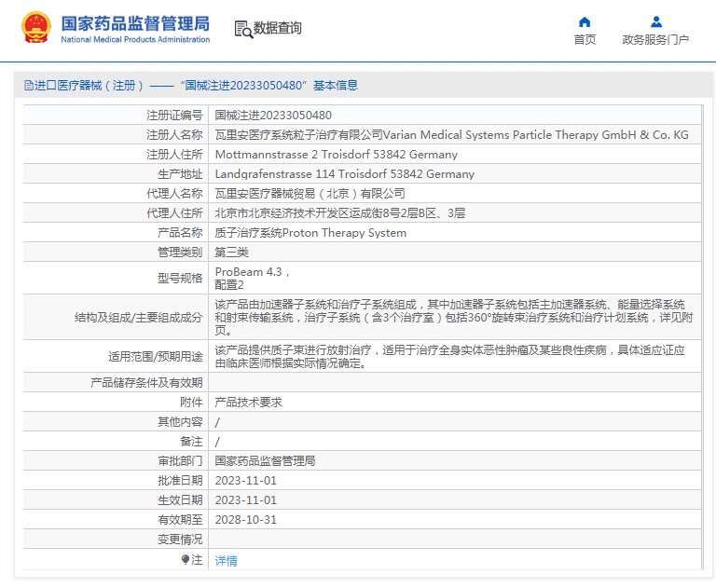Select the Varian Medical Systems registrant name
716x588 pixels.
coord(451,135)
